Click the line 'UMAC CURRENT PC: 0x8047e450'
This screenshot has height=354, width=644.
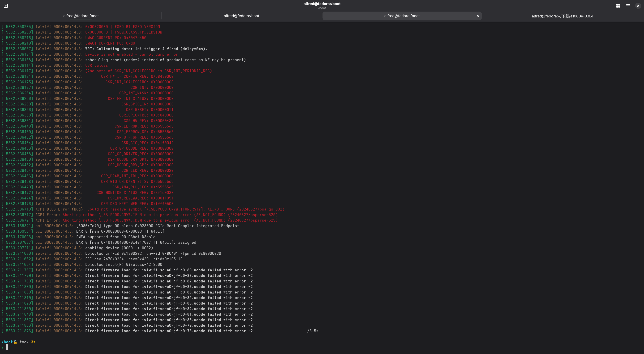(x=116, y=38)
